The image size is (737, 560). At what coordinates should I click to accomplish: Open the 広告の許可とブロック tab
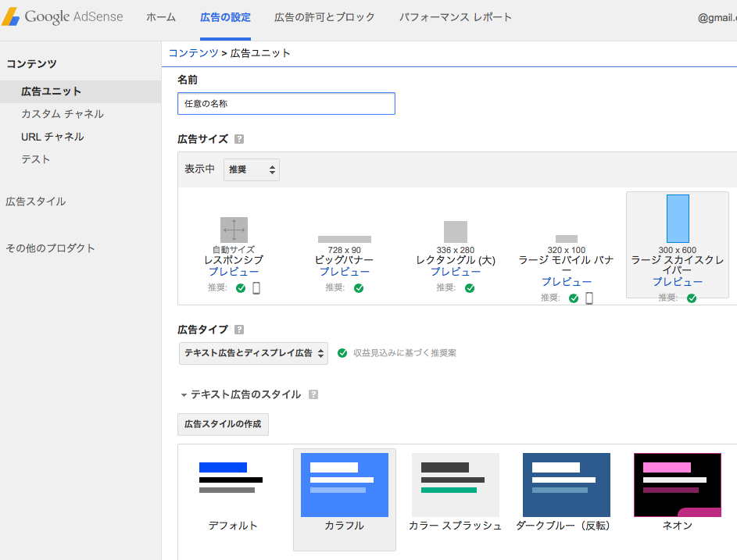click(324, 17)
